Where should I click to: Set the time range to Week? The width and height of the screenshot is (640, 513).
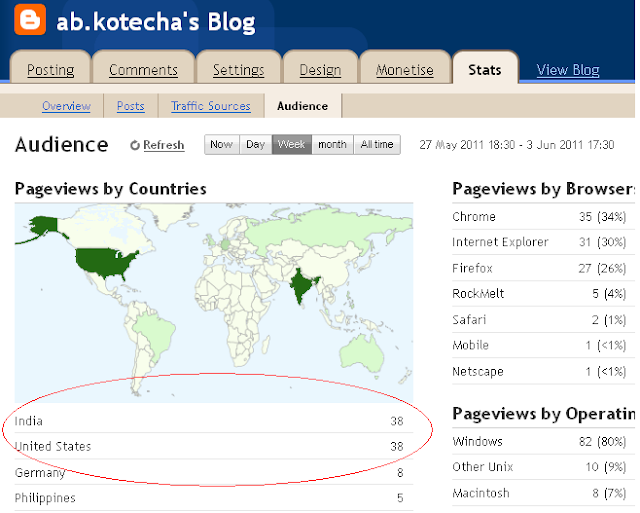pyautogui.click(x=292, y=144)
